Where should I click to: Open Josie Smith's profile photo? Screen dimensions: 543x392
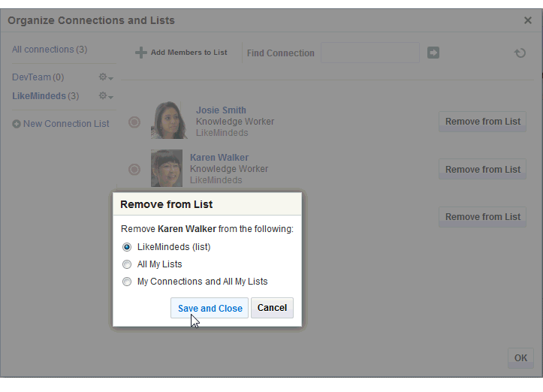(x=169, y=120)
